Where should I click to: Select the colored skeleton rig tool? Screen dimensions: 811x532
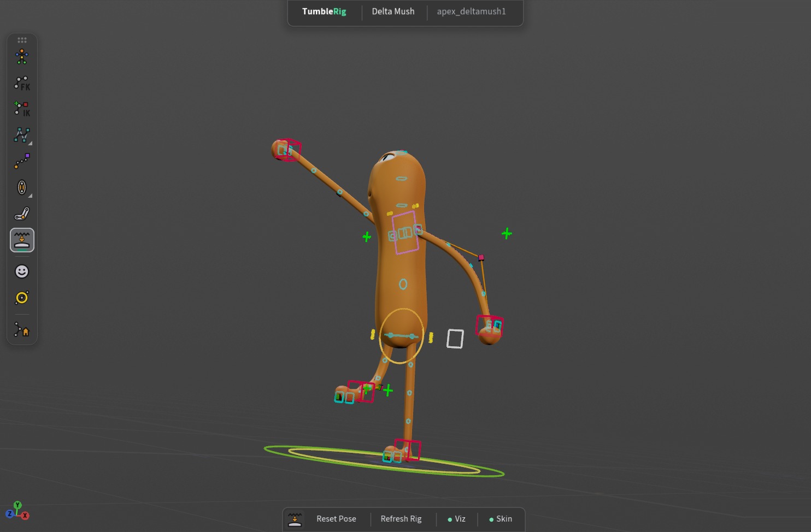[x=22, y=56]
